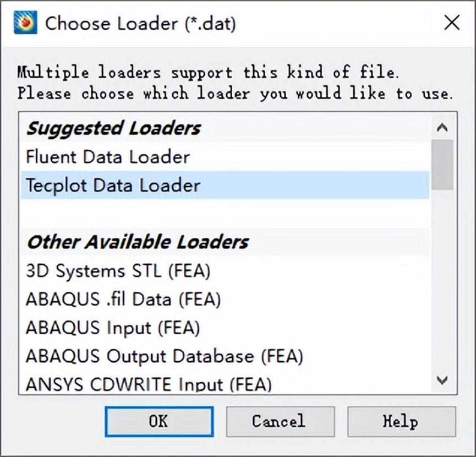Viewport: 476px width, 457px height.
Task: Pick ABAQUS .fil Data (FEA) loader
Action: [123, 300]
